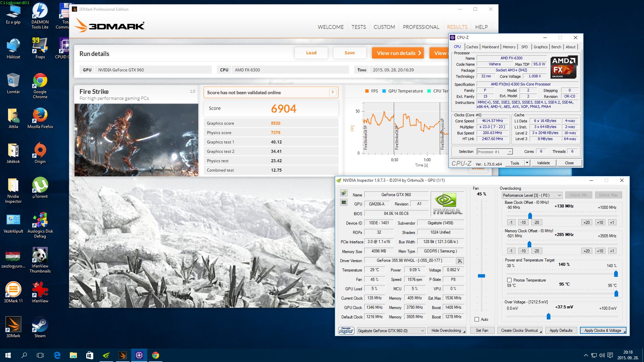Click Base Clock Offset slider handle
The image size is (644, 362).
(x=530, y=216)
